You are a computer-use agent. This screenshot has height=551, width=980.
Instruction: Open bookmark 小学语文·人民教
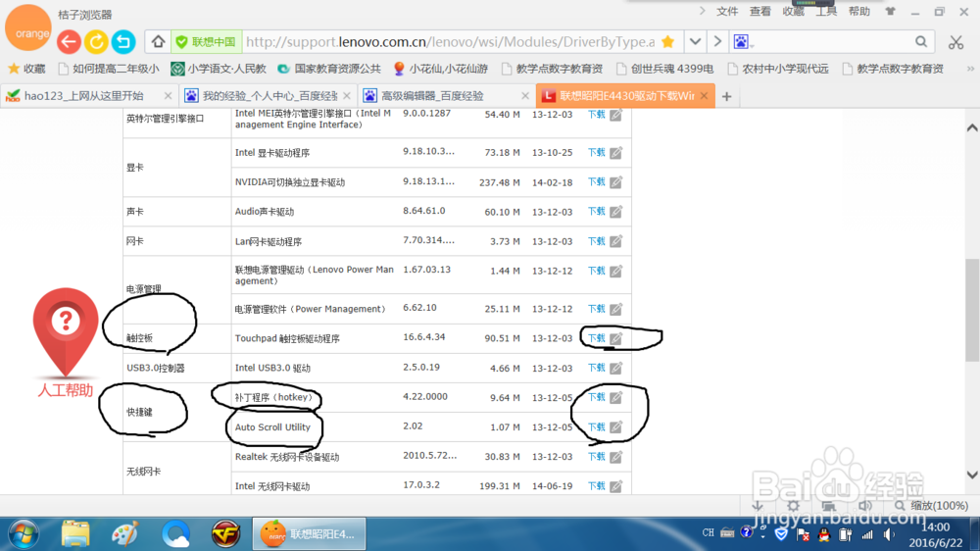[x=219, y=69]
